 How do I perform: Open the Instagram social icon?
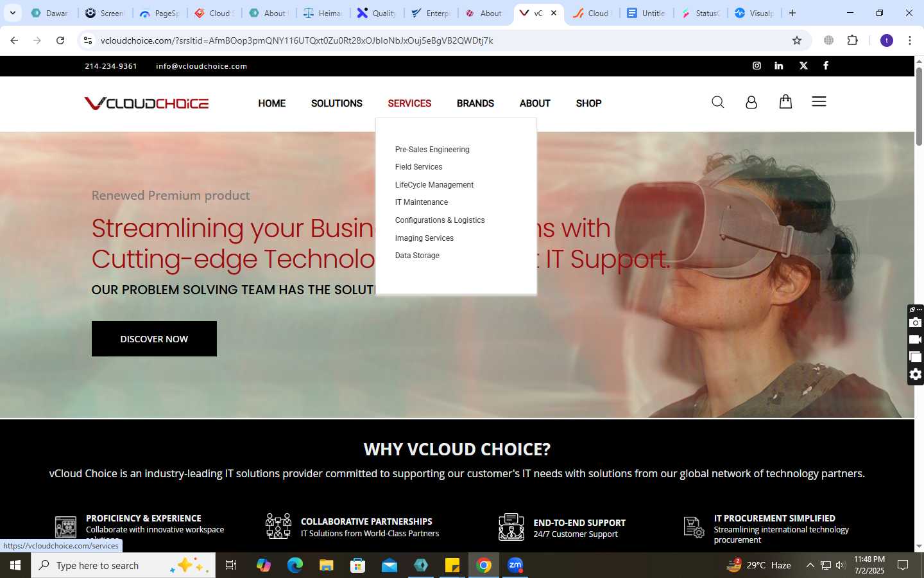coord(757,66)
